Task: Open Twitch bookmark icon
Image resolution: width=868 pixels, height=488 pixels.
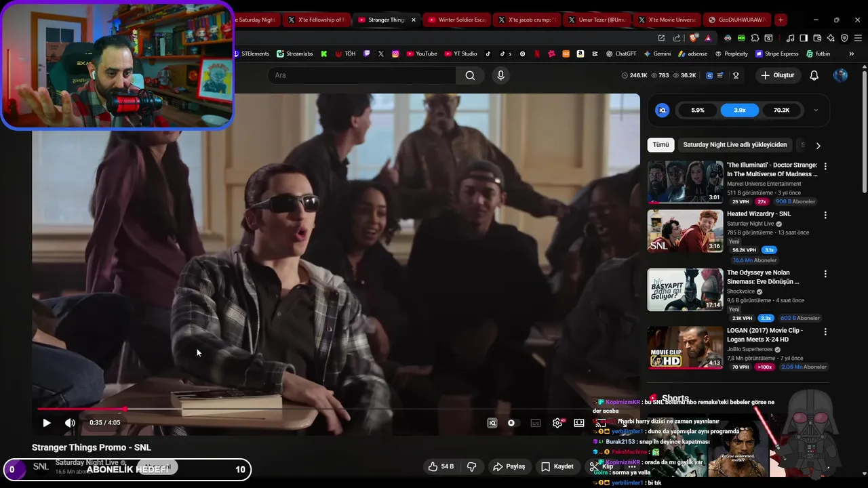Action: pos(367,54)
